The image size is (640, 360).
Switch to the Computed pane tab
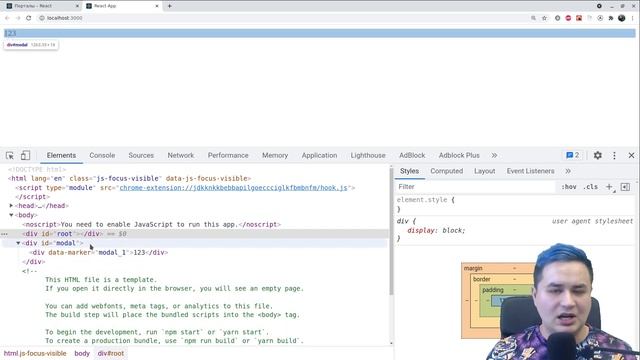447,171
